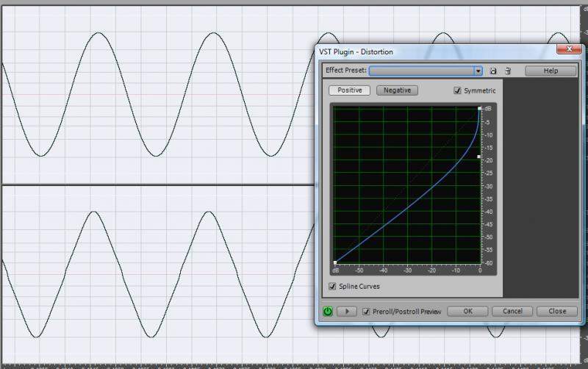588x369 pixels.
Task: Uncheck the Symmetric checkbox
Action: [x=457, y=91]
